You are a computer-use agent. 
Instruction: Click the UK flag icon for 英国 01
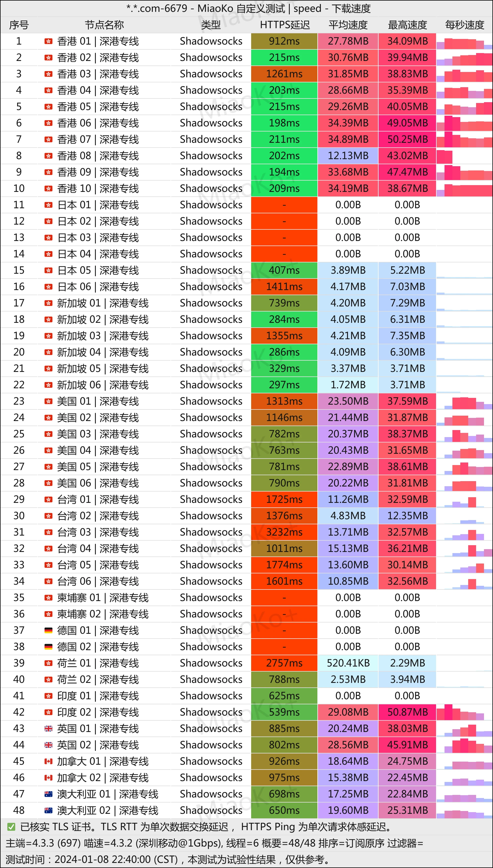coord(48,729)
